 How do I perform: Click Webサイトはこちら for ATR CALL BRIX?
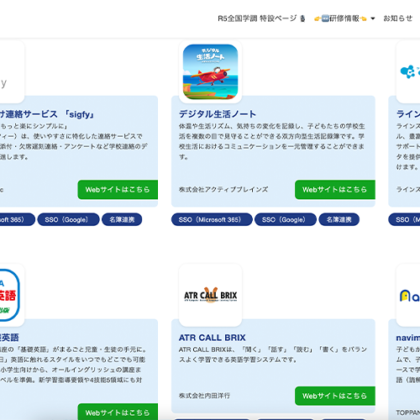pos(335,396)
